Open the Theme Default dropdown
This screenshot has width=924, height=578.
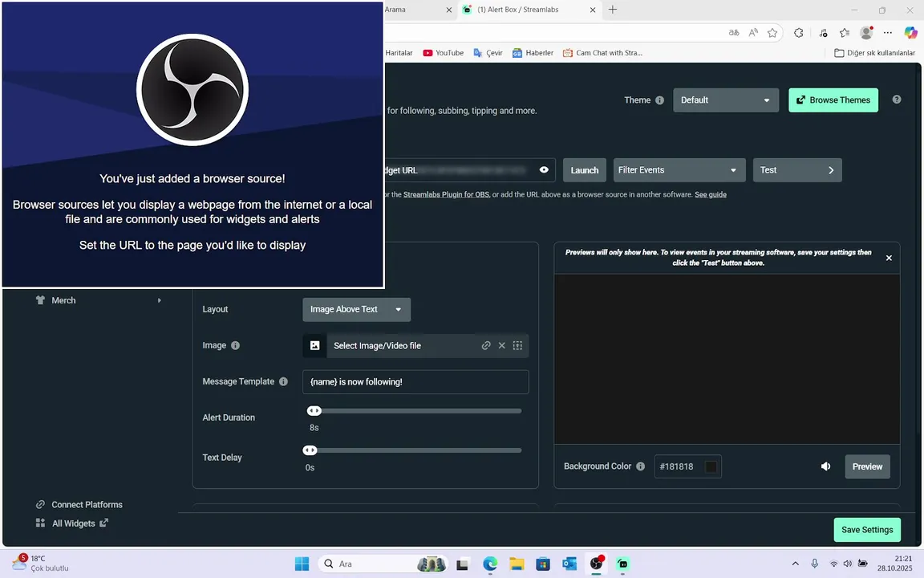point(725,100)
